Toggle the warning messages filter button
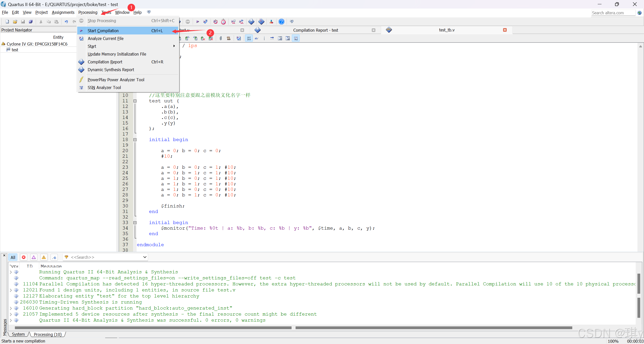 (x=44, y=257)
